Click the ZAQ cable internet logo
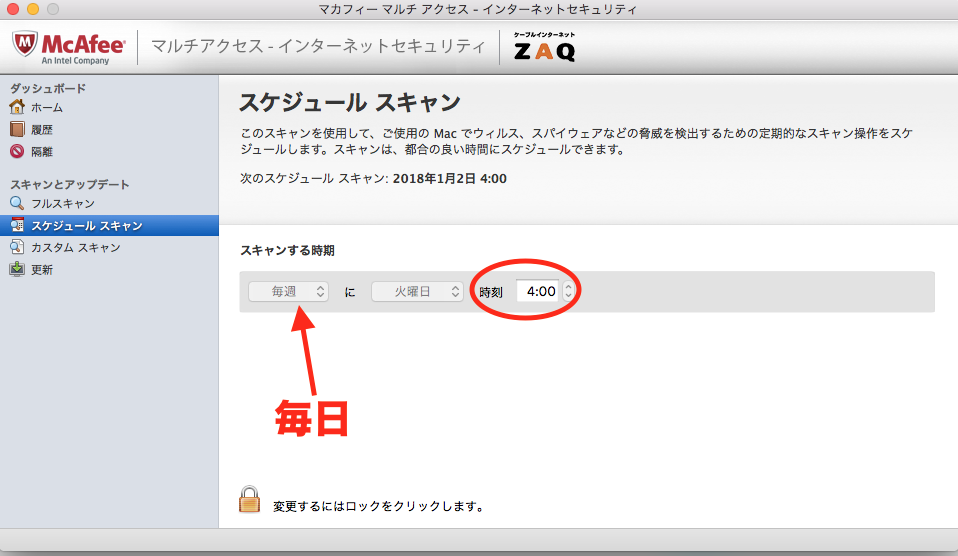Screen dimensions: 958x556 (544, 47)
